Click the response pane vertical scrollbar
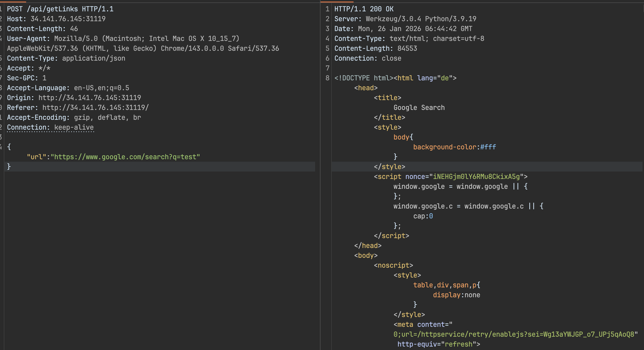This screenshot has width=644, height=350. 643,7
